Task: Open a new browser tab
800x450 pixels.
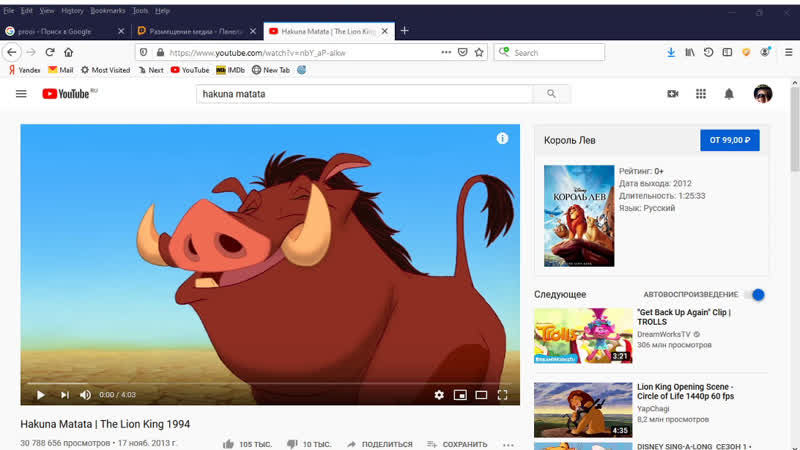Action: 405,31
